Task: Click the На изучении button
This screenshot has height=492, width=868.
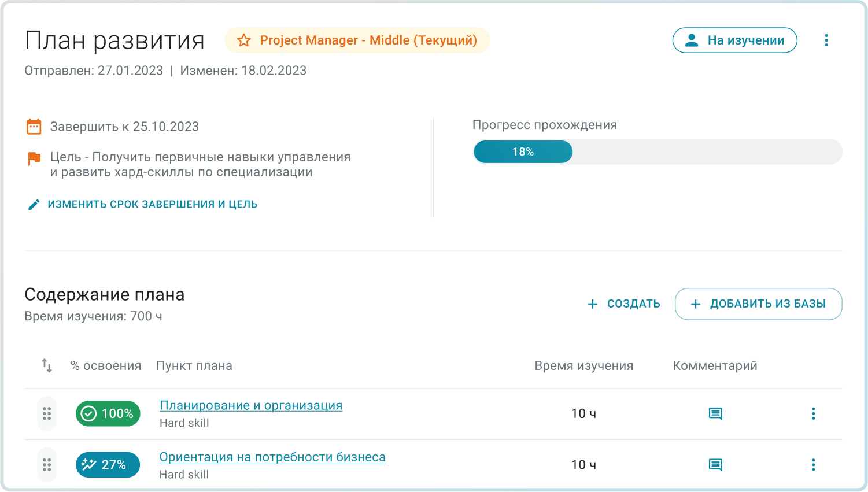Action: (x=734, y=40)
